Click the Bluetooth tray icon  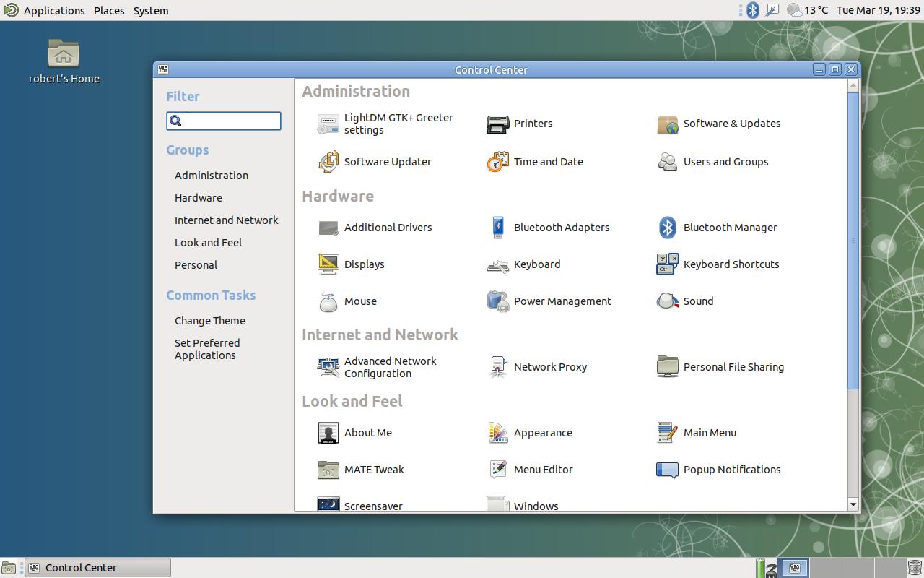pyautogui.click(x=753, y=10)
